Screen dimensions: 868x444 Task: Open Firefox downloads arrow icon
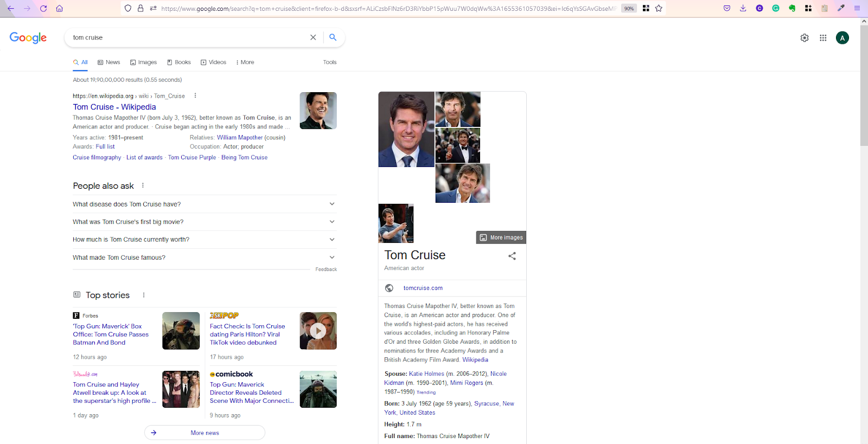[743, 8]
